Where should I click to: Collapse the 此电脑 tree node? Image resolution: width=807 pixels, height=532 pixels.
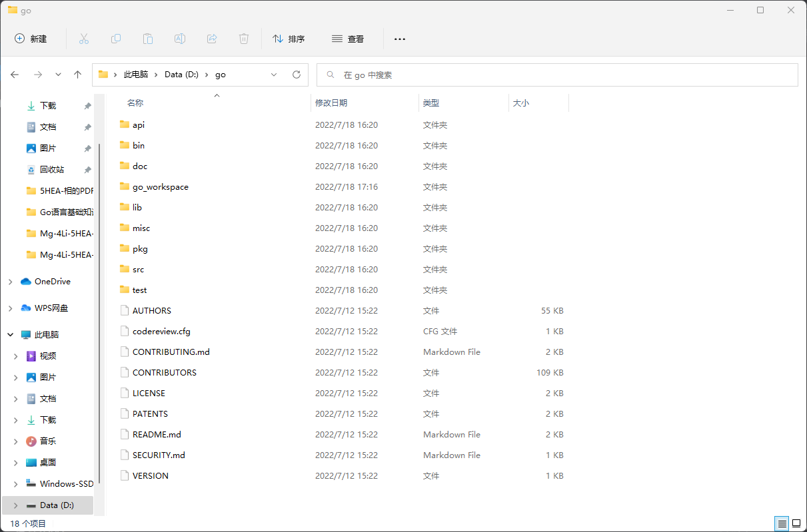(10, 335)
